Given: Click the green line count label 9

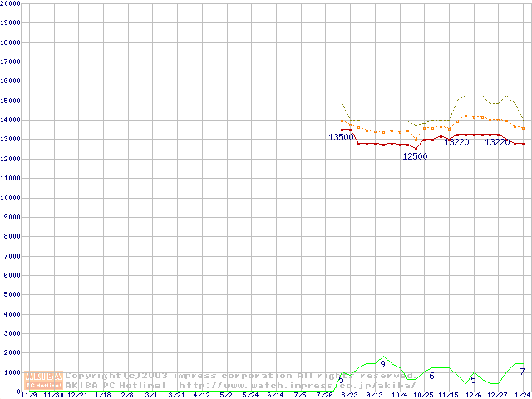Looking at the screenshot, I should (382, 364).
